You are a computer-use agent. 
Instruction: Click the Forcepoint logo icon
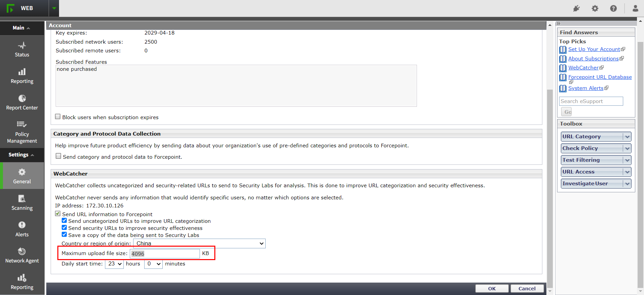[10, 8]
